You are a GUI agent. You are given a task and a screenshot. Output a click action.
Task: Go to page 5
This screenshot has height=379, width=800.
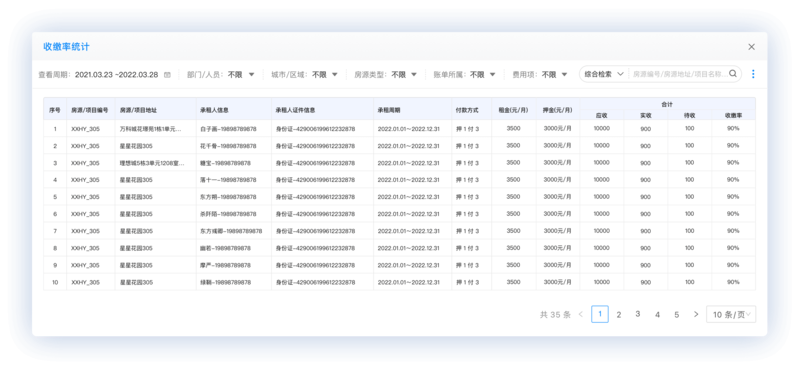pos(677,315)
